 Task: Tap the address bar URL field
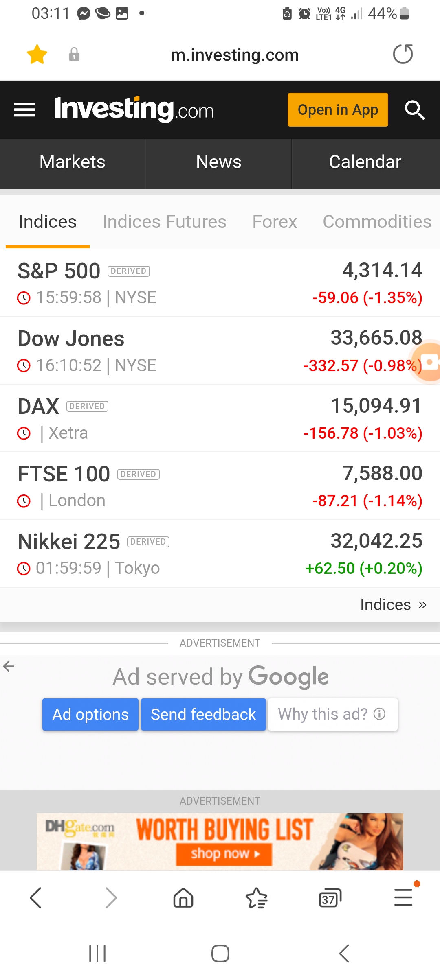[x=235, y=55]
